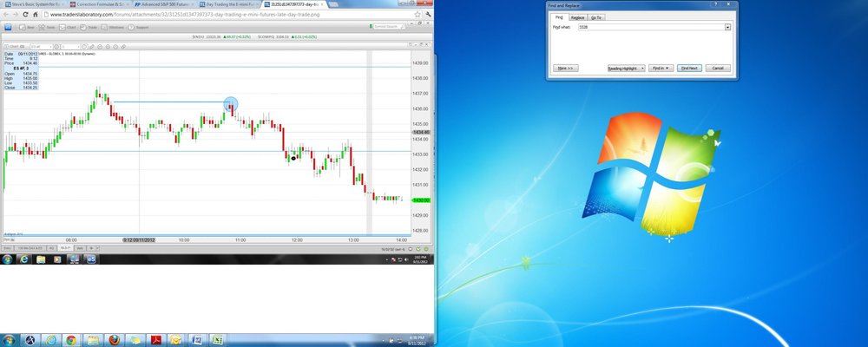Open Google Chrome from the main taskbar

[x=71, y=340]
